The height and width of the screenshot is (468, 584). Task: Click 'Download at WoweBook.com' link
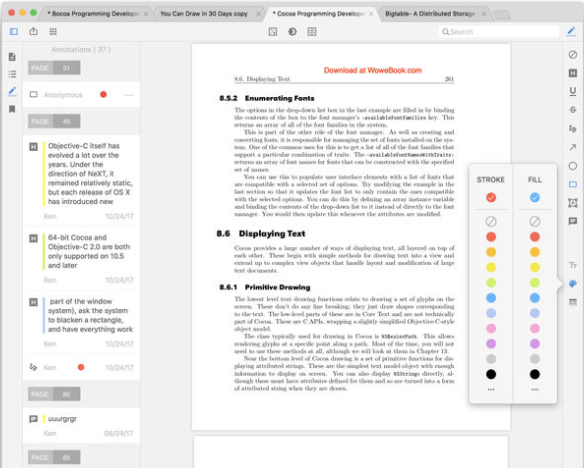[372, 70]
